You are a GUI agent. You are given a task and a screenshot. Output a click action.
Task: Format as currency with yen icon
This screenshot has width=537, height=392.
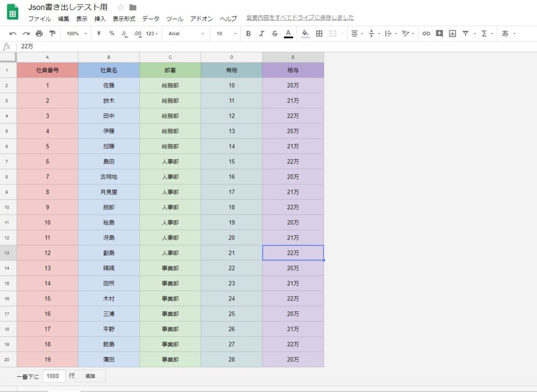pyautogui.click(x=99, y=34)
